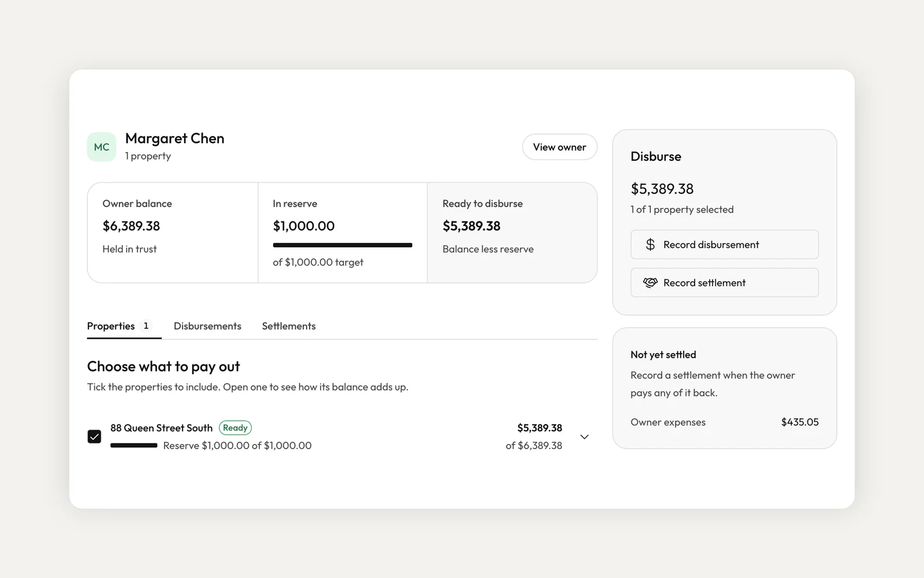
Task: Switch to the Disbursements tab
Action: (207, 326)
